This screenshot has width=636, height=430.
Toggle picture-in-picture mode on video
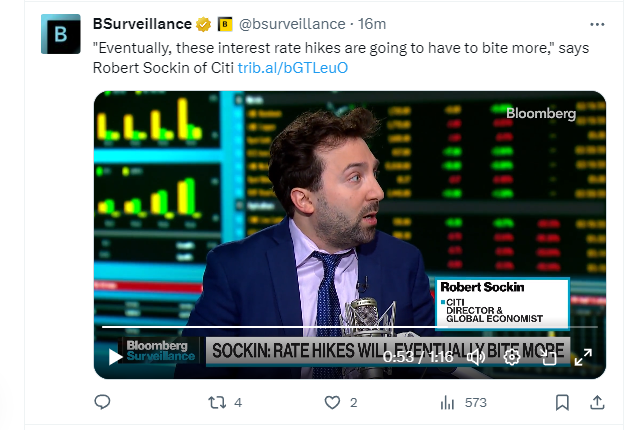coord(548,357)
